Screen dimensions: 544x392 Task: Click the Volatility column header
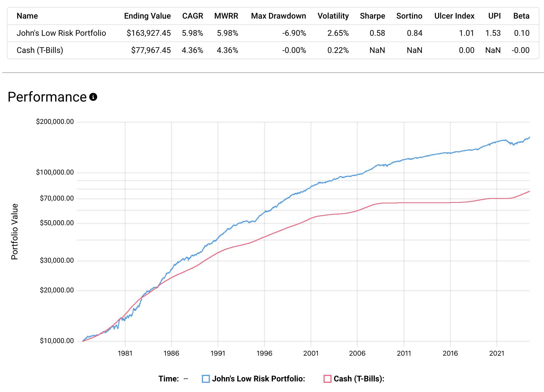pyautogui.click(x=333, y=16)
